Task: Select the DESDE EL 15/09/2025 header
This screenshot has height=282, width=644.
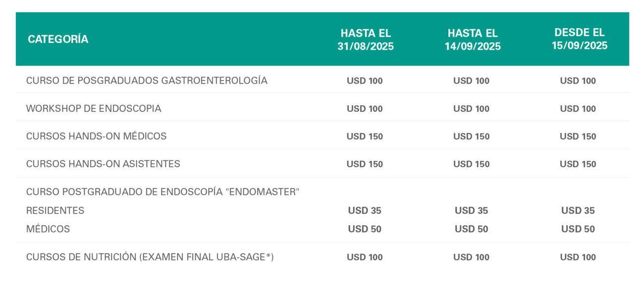Action: [x=580, y=39]
